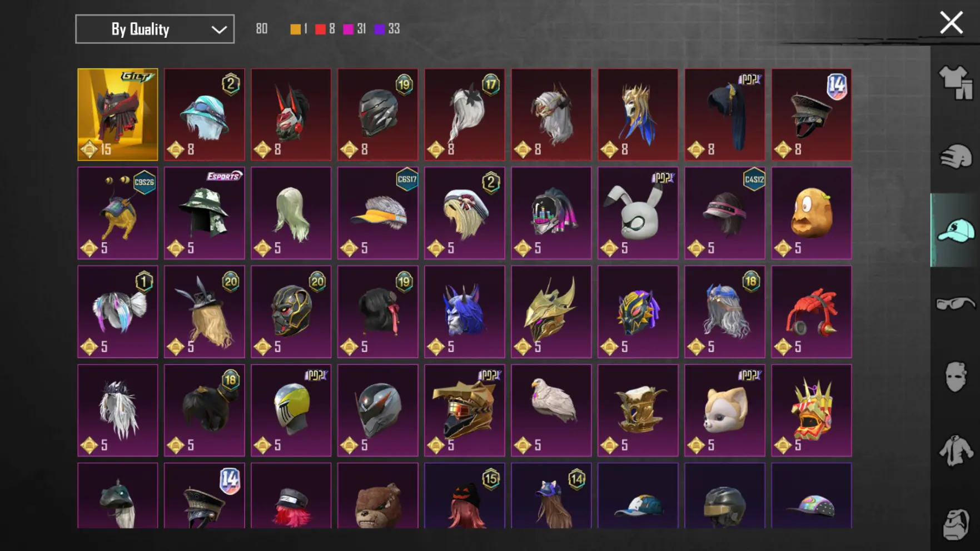The height and width of the screenshot is (551, 980).
Task: Select the helmet category in sidebar
Action: [x=956, y=156]
